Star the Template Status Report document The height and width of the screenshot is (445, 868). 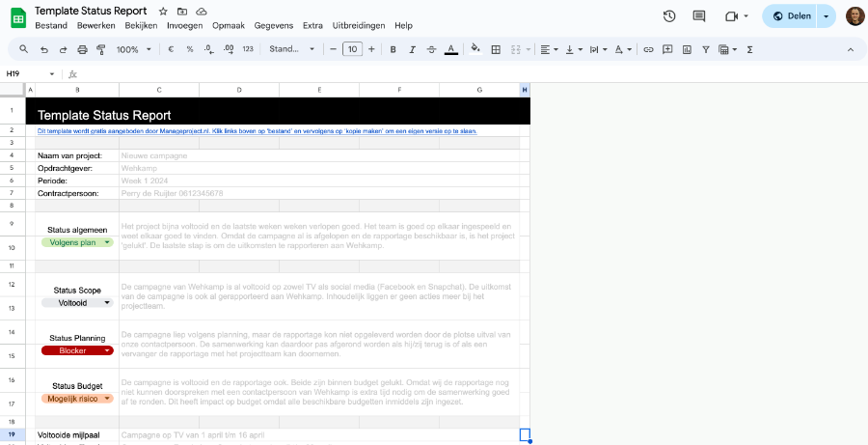click(x=163, y=11)
